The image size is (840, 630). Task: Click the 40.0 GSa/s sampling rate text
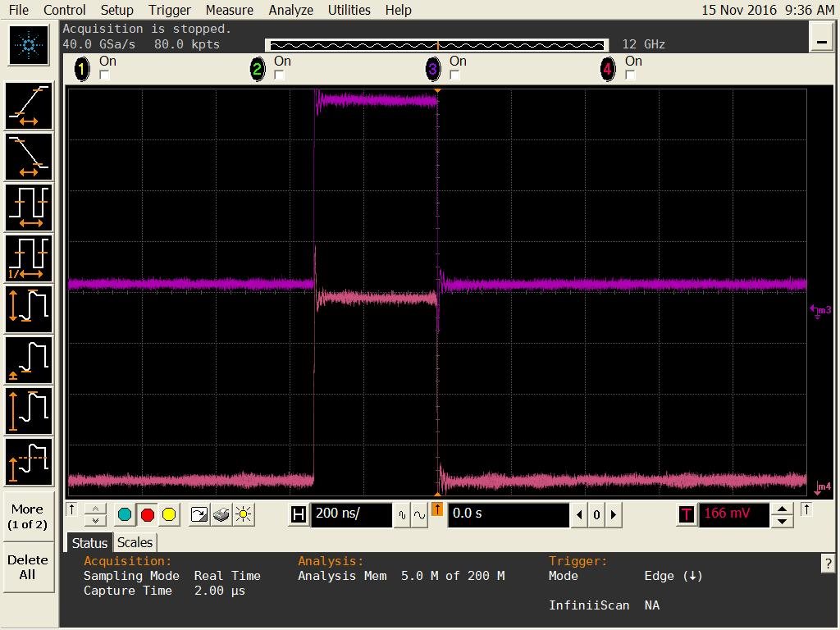point(98,44)
